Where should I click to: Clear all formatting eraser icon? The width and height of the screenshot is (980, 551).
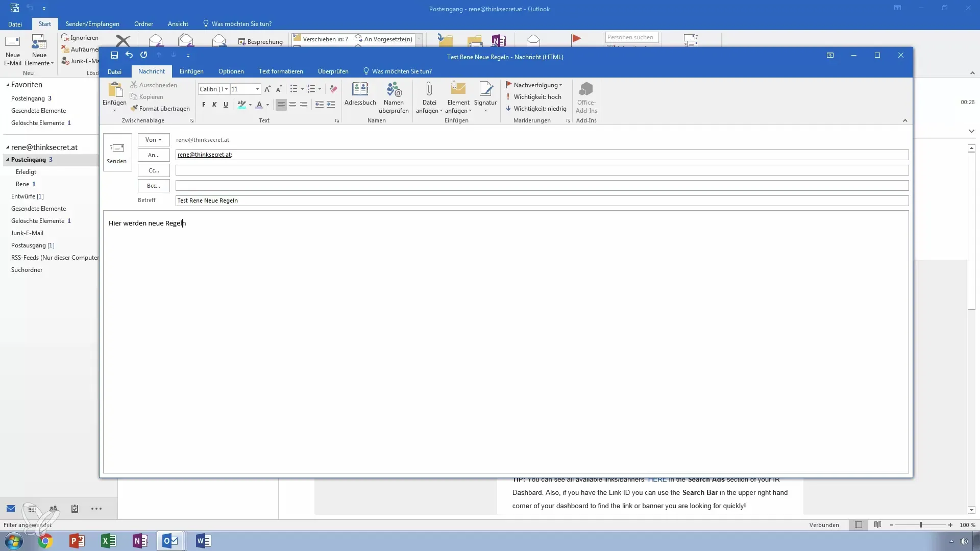[x=333, y=89]
